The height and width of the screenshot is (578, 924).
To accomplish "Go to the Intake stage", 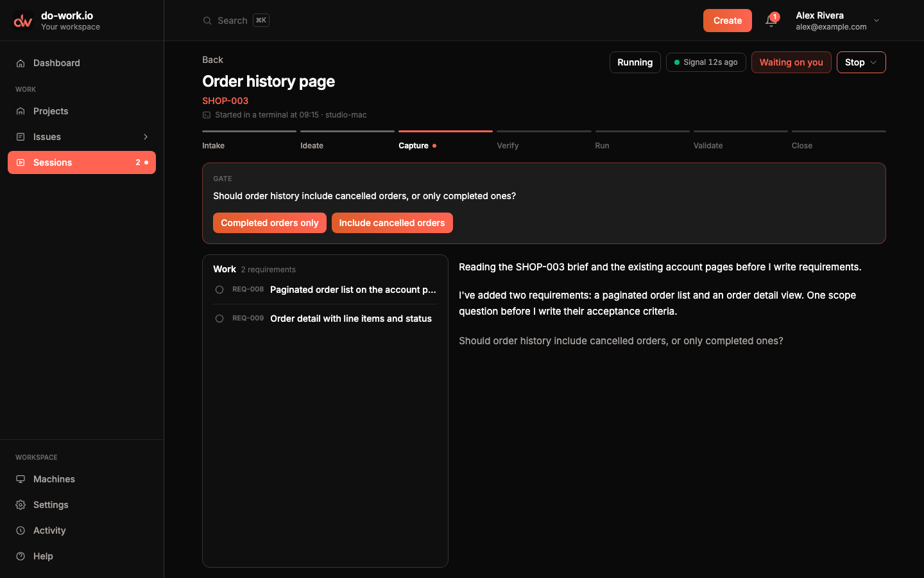I will click(249, 141).
